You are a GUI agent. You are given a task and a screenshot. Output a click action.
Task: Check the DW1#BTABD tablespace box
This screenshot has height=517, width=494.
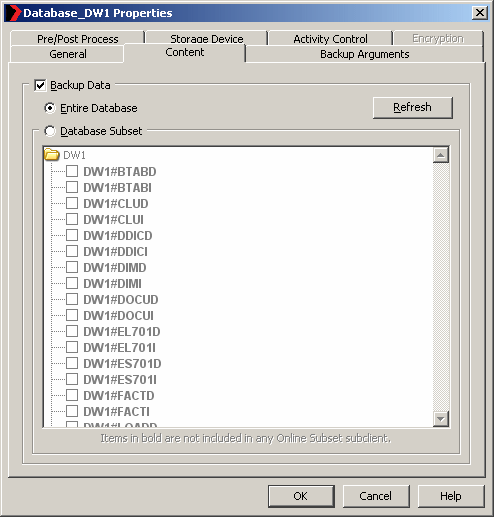(72, 171)
